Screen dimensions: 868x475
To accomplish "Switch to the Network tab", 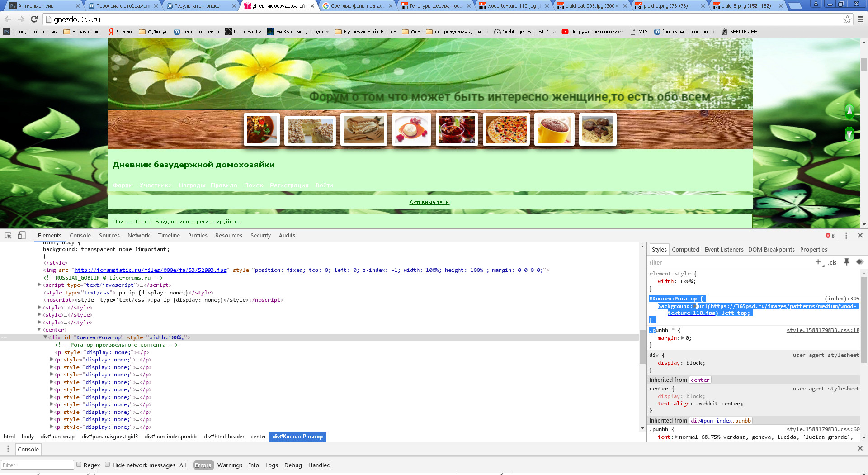I will pyautogui.click(x=138, y=235).
